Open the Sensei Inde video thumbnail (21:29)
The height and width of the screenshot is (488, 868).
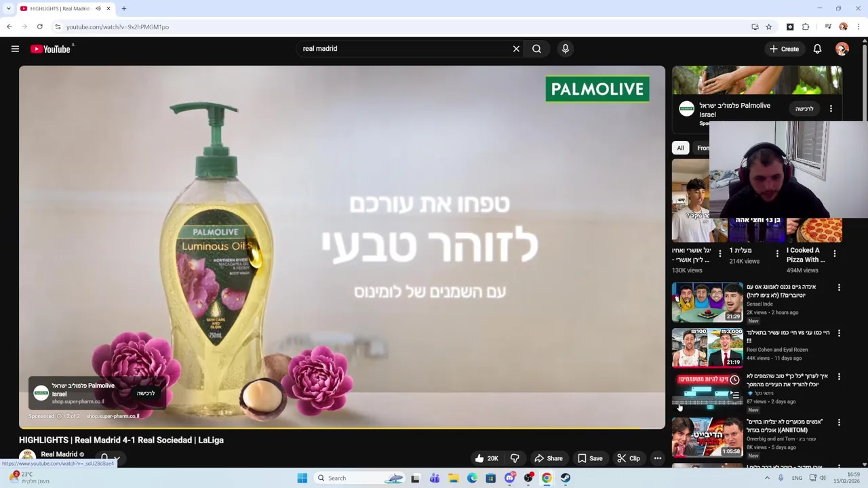click(707, 302)
